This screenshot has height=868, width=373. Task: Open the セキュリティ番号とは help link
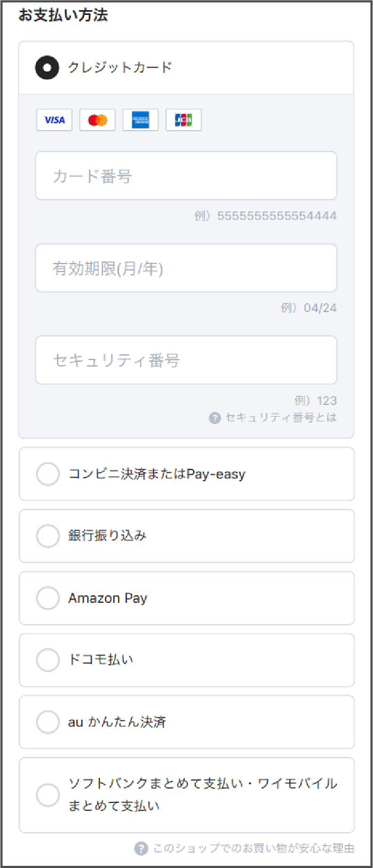click(x=281, y=418)
